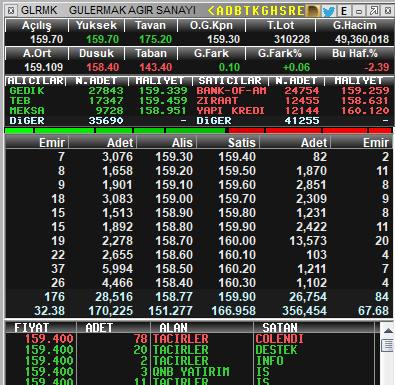395x385 pixels.
Task: Click the SATICILAR column header
Action: [x=230, y=81]
